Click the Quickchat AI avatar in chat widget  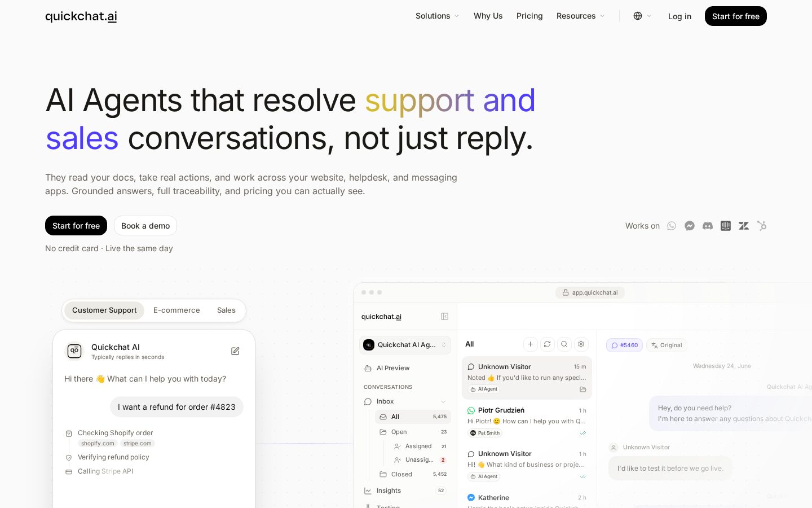[74, 351]
